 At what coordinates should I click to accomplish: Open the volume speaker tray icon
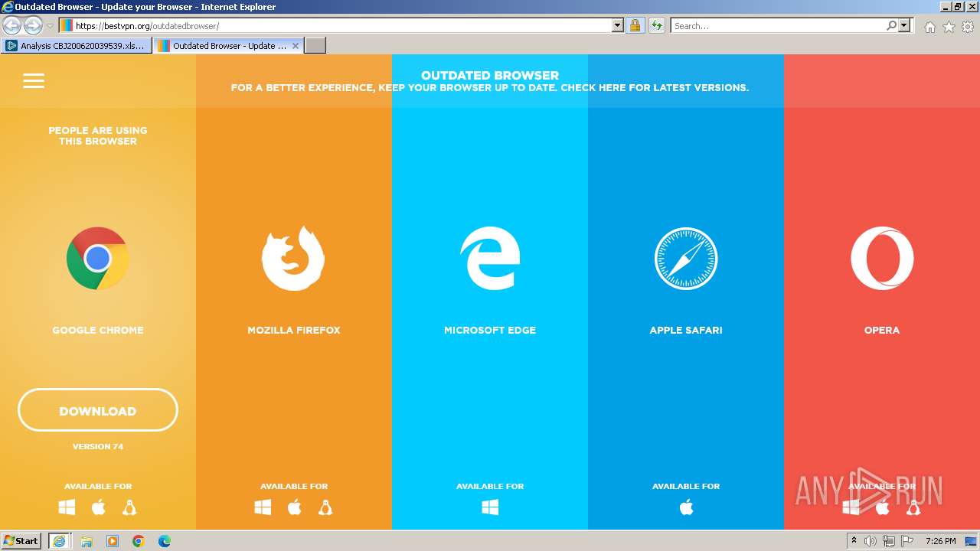pyautogui.click(x=871, y=541)
